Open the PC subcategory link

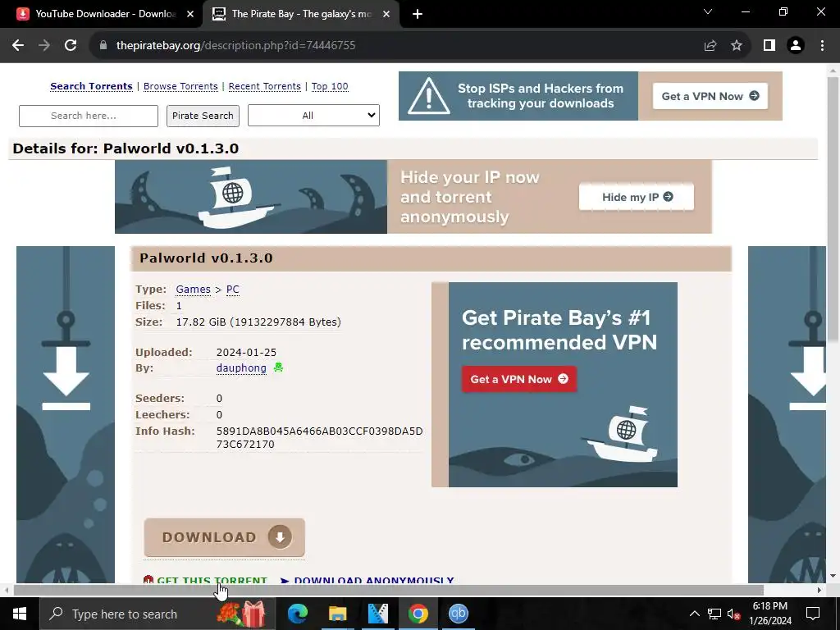(x=232, y=290)
